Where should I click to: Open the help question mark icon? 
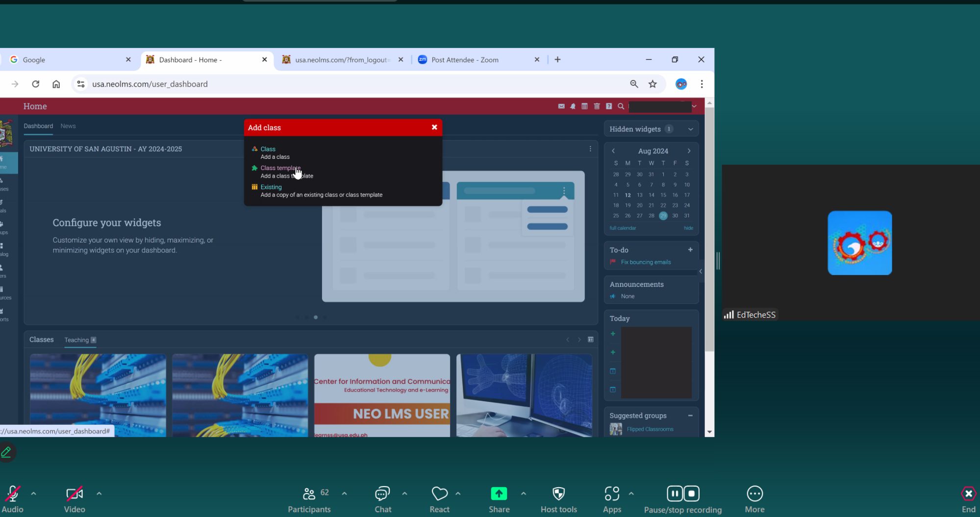609,106
